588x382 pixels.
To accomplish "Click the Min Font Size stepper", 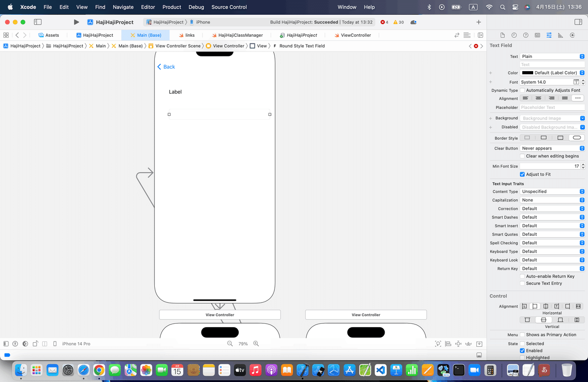I will (583, 166).
